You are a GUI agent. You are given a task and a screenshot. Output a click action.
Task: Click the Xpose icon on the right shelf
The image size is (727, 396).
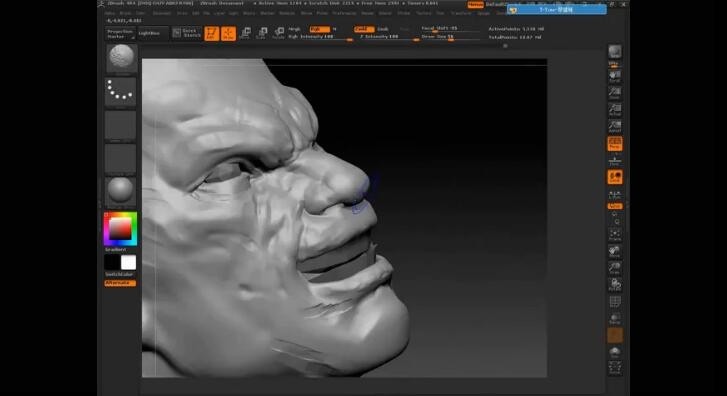pyautogui.click(x=615, y=369)
